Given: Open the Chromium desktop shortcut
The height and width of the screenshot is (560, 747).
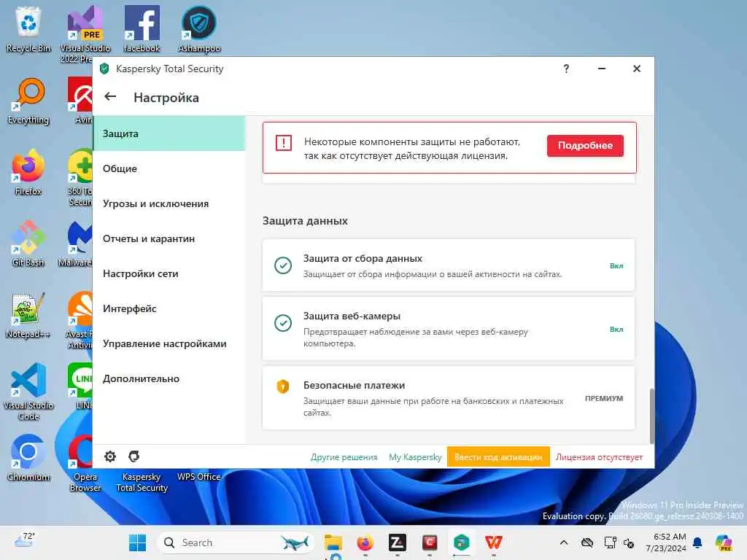Looking at the screenshot, I should tap(28, 458).
